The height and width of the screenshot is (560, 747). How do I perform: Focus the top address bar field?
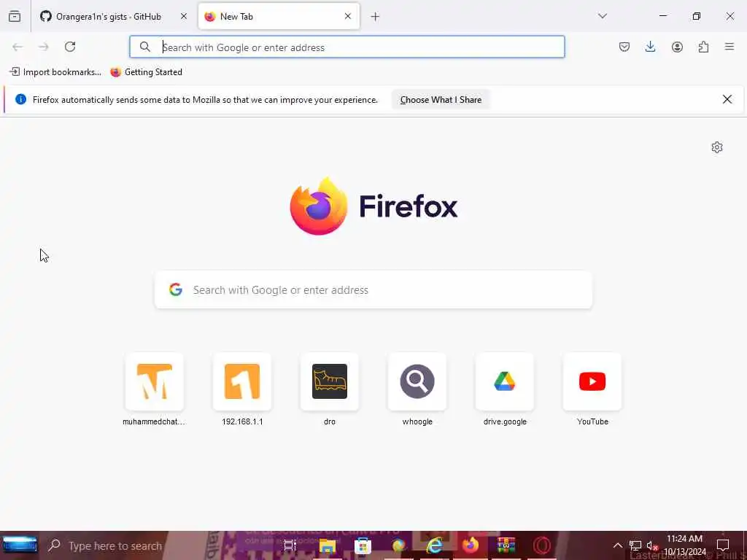point(347,47)
